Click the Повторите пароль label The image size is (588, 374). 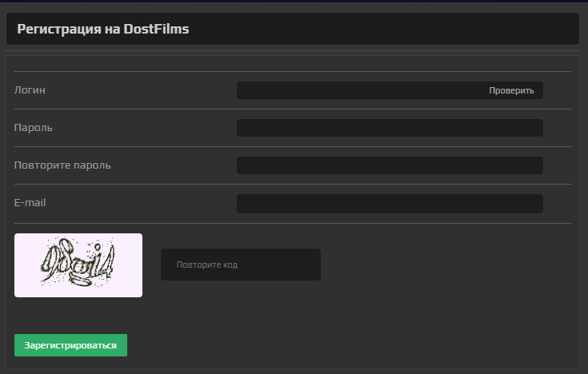[x=62, y=165]
